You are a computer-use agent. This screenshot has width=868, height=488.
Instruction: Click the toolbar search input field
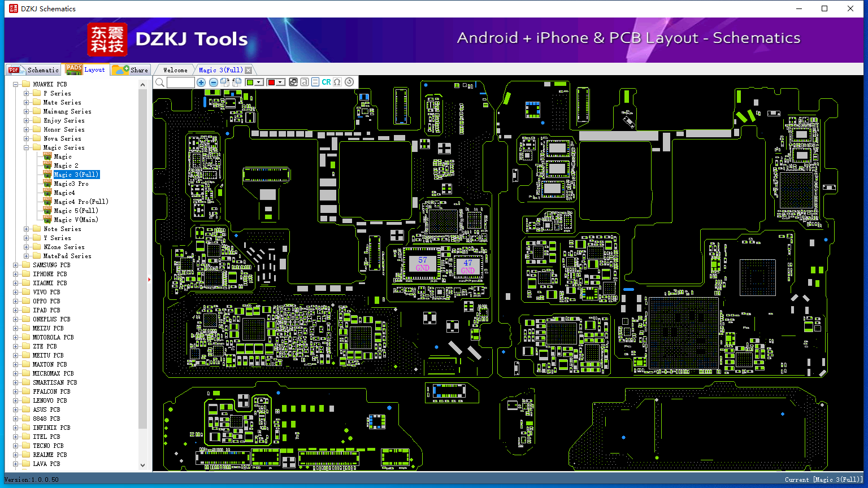pyautogui.click(x=181, y=82)
